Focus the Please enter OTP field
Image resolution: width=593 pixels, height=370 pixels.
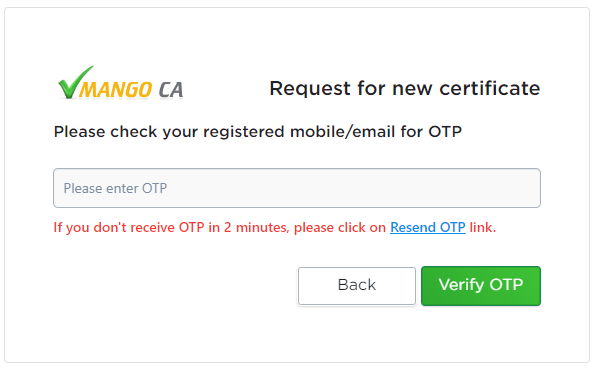pyautogui.click(x=297, y=188)
